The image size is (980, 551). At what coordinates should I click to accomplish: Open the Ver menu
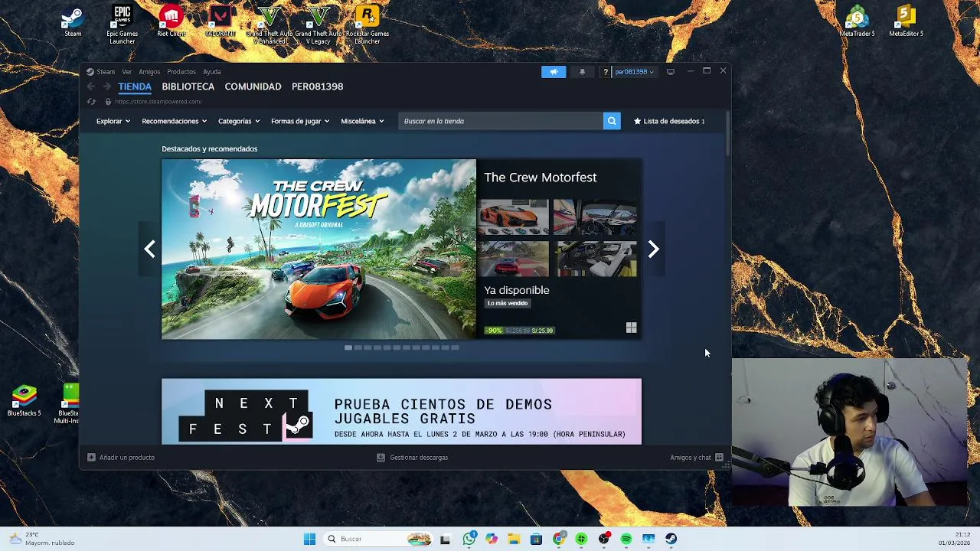tap(126, 72)
